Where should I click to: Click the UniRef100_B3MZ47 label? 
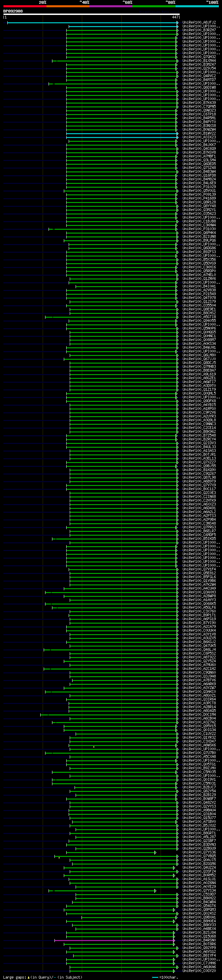[x=199, y=65]
